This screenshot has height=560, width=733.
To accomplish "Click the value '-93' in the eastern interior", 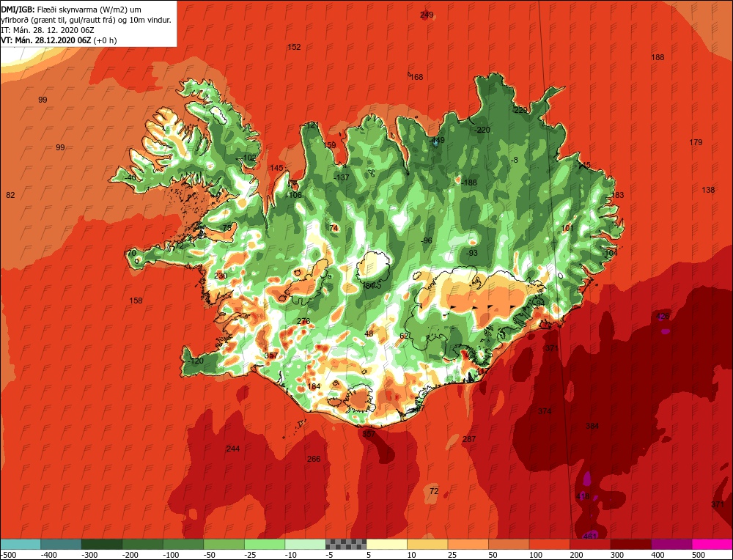I will [471, 253].
